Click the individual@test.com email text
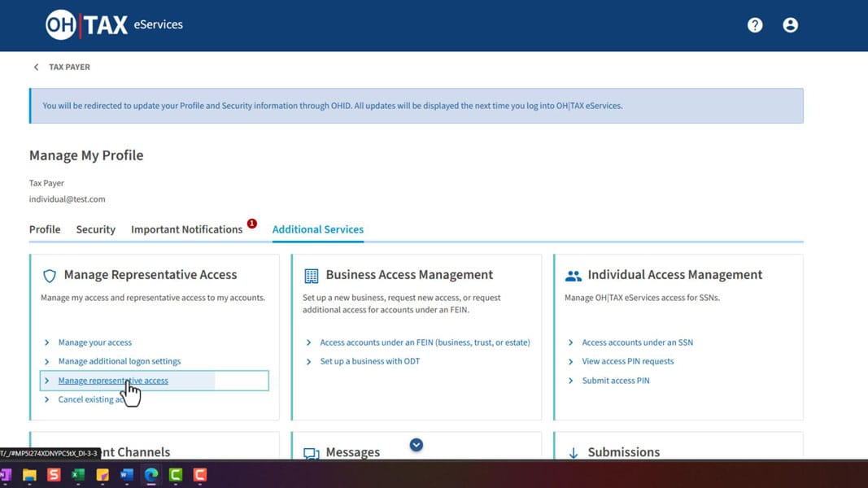This screenshot has width=868, height=488. coord(67,199)
